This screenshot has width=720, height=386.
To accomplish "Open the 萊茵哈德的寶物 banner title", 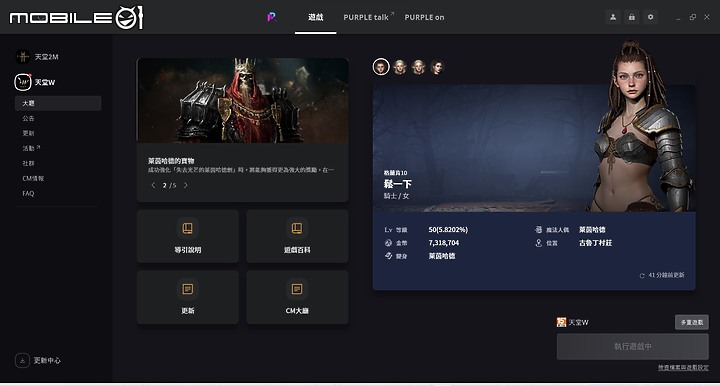I will click(x=171, y=161).
